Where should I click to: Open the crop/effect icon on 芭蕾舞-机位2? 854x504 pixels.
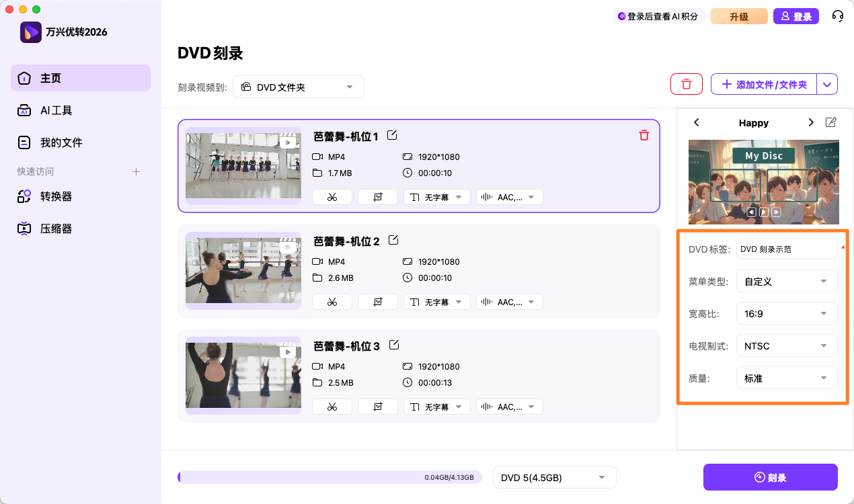pos(377,301)
